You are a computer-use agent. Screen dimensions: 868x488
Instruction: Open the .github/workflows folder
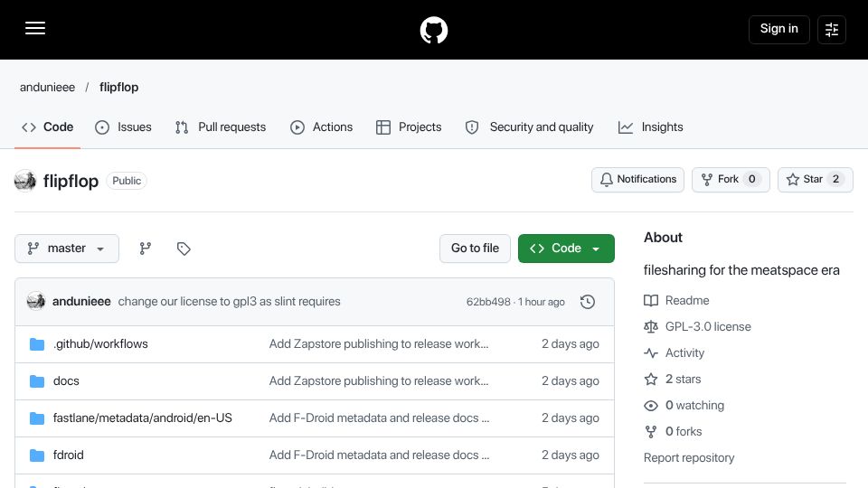pos(100,344)
